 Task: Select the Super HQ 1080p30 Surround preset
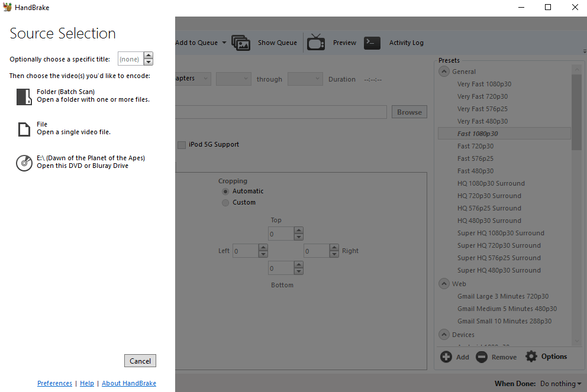click(501, 233)
